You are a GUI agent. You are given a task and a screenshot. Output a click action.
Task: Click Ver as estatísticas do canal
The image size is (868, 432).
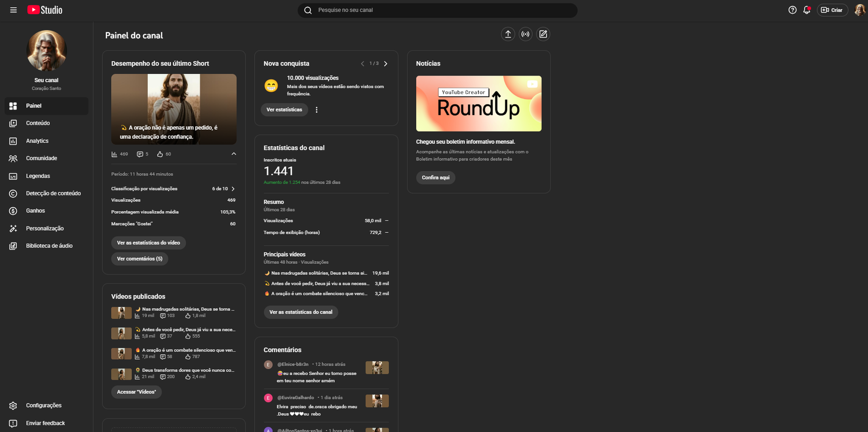[301, 312]
